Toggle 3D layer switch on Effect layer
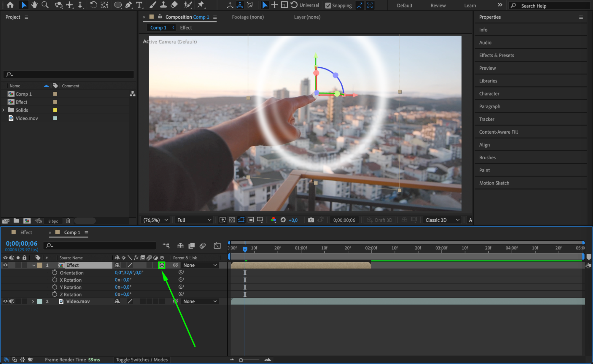Screen dimensions: 593x364 tap(162, 265)
